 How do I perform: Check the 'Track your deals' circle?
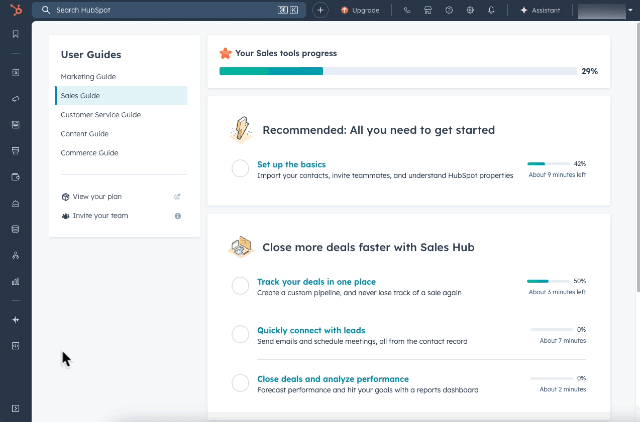240,286
